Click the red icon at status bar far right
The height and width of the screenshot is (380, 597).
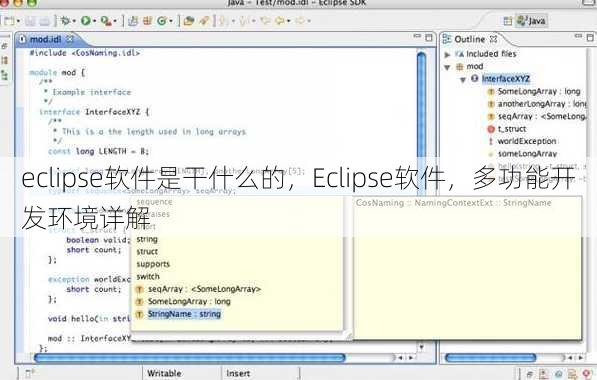586,374
